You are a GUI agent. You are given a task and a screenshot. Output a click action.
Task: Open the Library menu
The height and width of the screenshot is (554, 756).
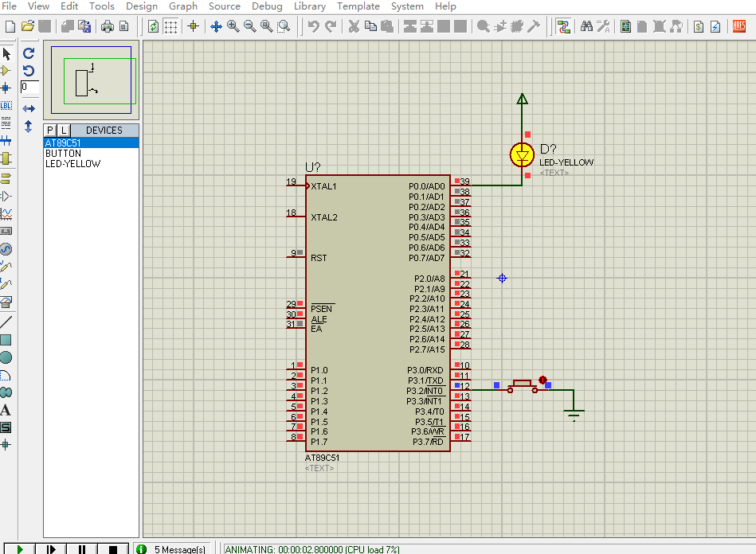pyautogui.click(x=309, y=6)
